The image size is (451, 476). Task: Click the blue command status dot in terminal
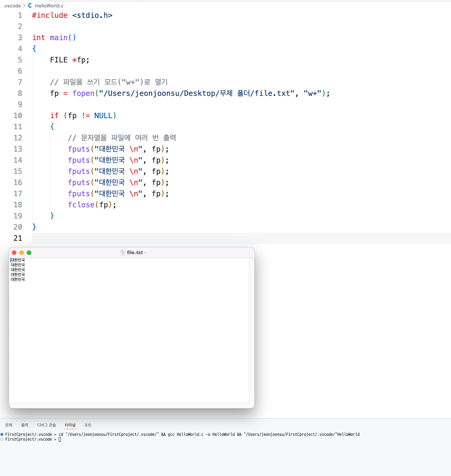2,434
